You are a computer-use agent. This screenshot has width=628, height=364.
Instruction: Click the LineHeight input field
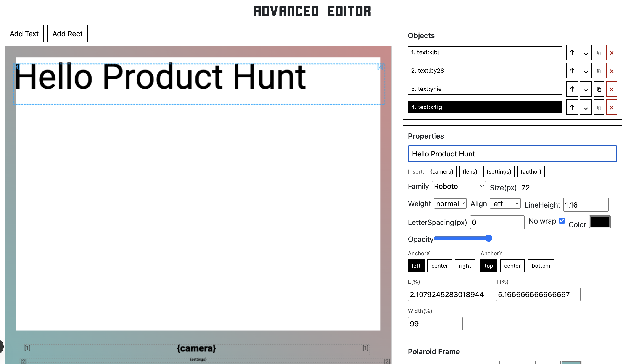(586, 205)
